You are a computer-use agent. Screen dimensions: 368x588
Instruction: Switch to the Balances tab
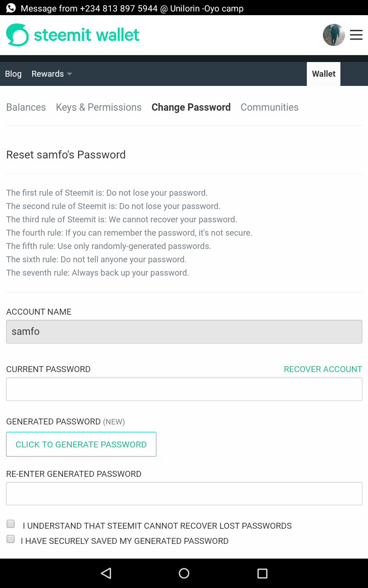pyautogui.click(x=26, y=107)
